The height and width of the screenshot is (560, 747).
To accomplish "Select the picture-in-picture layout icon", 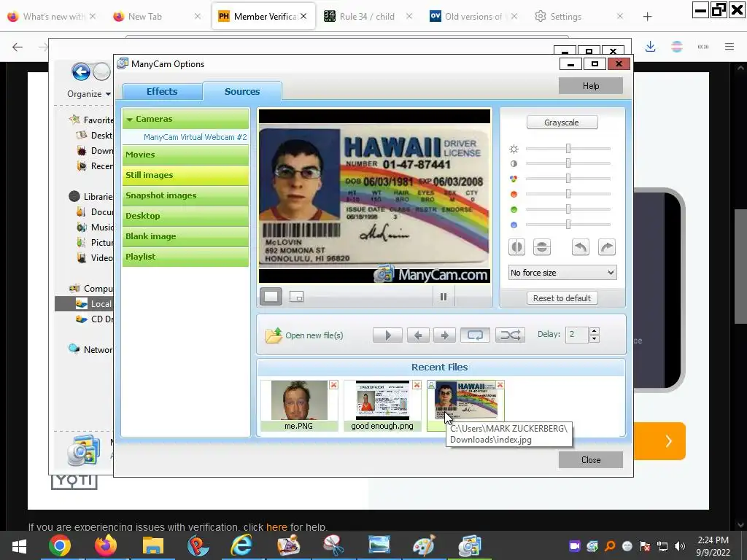I will coord(296,297).
